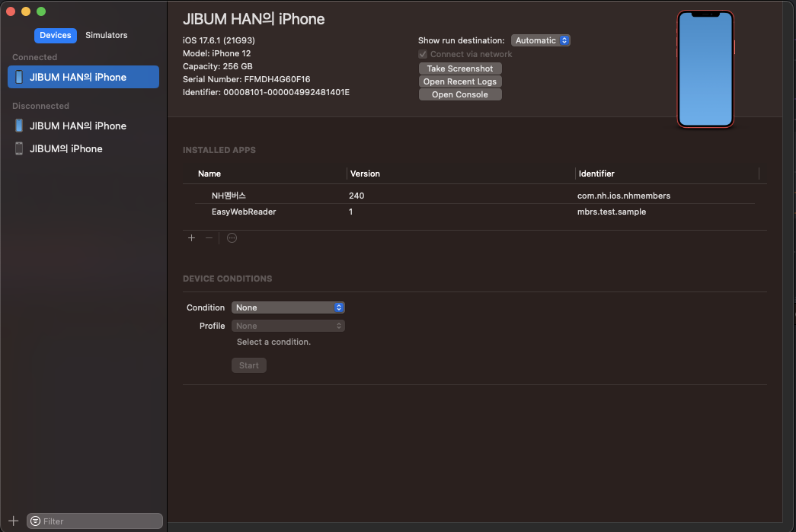The width and height of the screenshot is (796, 532).
Task: Click the connected iPhone device icon
Action: (19, 77)
